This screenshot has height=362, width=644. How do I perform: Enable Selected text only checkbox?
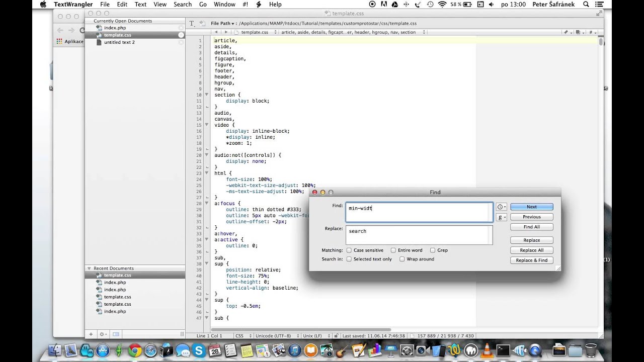(349, 259)
